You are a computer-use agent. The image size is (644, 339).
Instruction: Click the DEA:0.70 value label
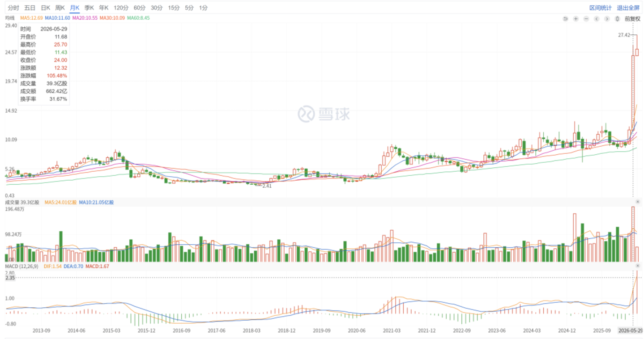click(x=74, y=266)
